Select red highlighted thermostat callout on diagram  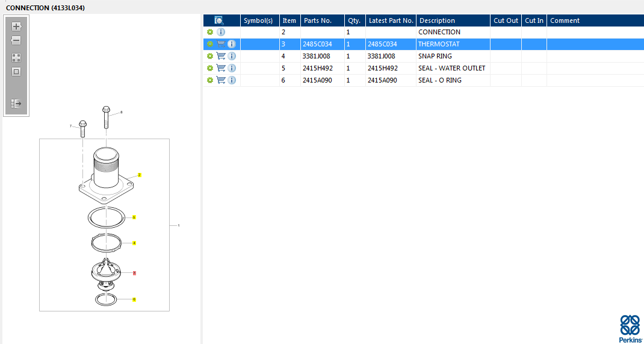coord(134,273)
